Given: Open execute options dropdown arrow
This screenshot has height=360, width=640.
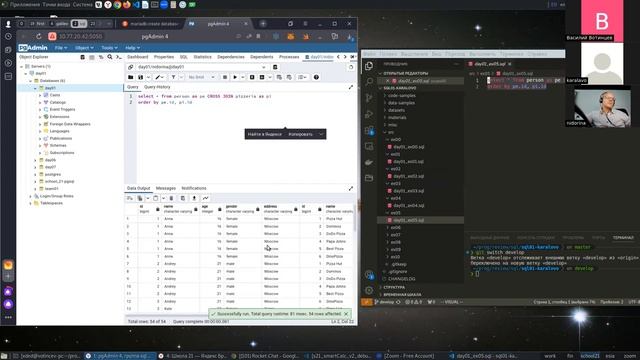Looking at the screenshot, I should coord(242,77).
